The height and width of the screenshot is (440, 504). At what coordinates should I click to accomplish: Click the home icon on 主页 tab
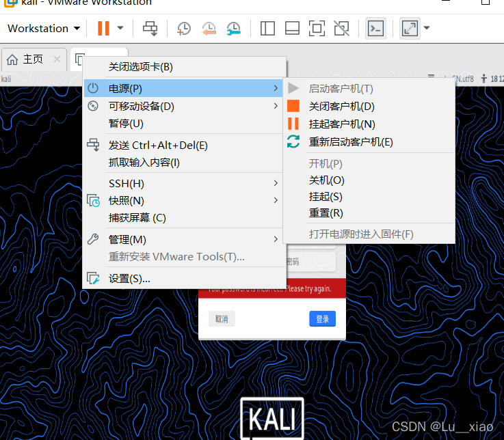click(x=12, y=59)
